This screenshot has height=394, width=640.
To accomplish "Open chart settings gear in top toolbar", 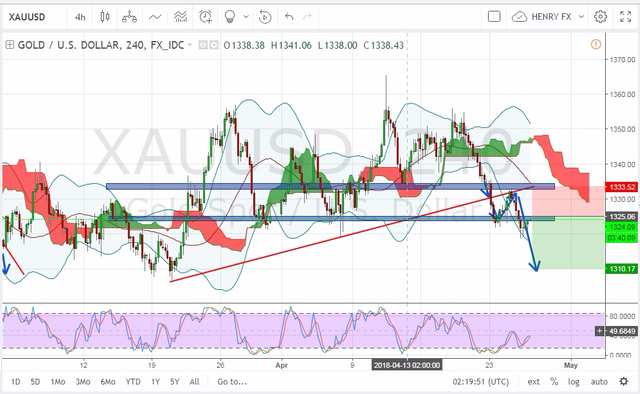I will pyautogui.click(x=600, y=17).
